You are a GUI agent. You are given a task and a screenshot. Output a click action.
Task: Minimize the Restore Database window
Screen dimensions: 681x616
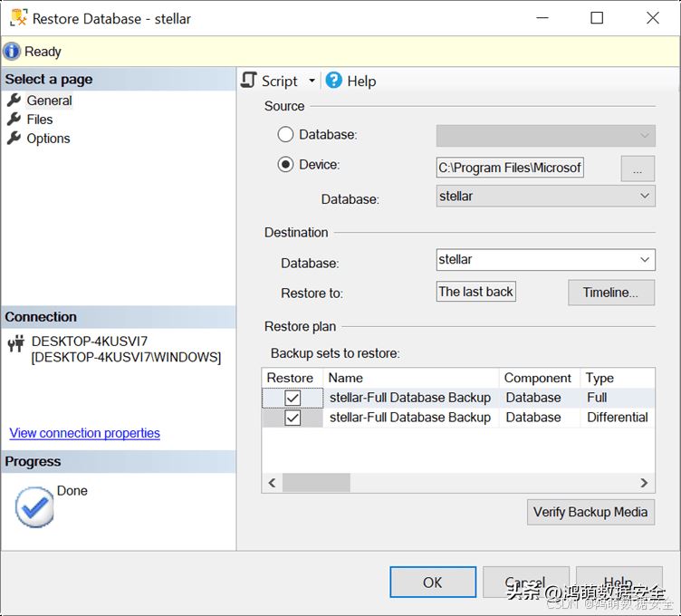[x=542, y=18]
